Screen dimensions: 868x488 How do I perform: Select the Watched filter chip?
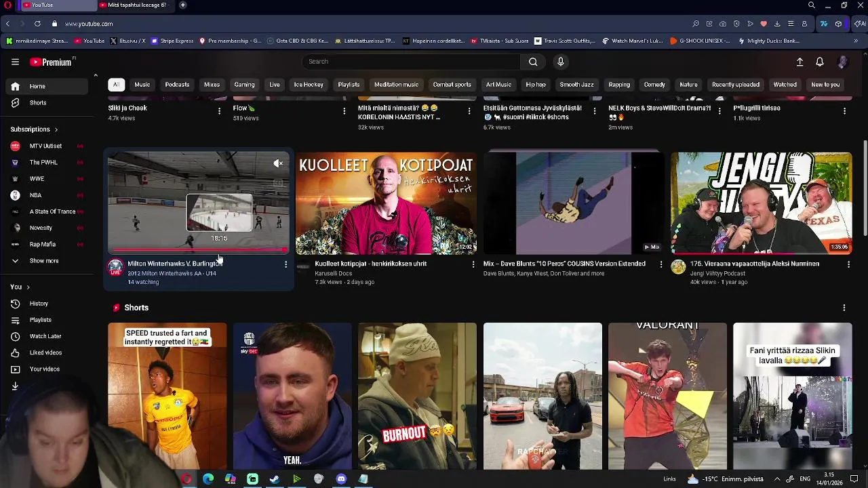785,85
